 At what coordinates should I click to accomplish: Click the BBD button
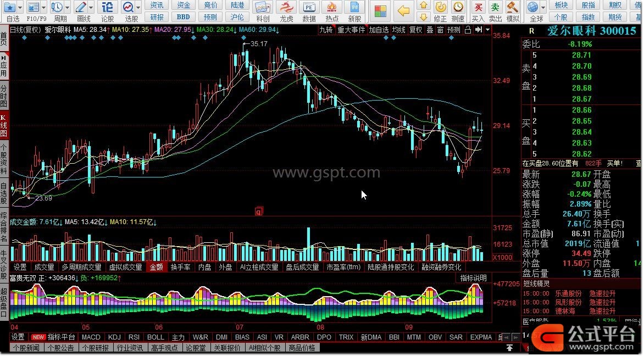[183, 17]
